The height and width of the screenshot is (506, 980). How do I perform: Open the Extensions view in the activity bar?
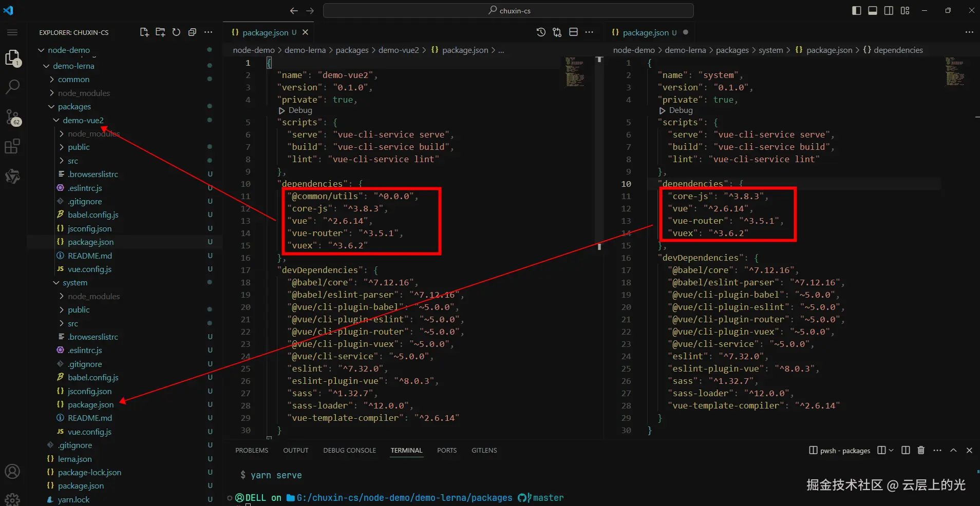12,147
